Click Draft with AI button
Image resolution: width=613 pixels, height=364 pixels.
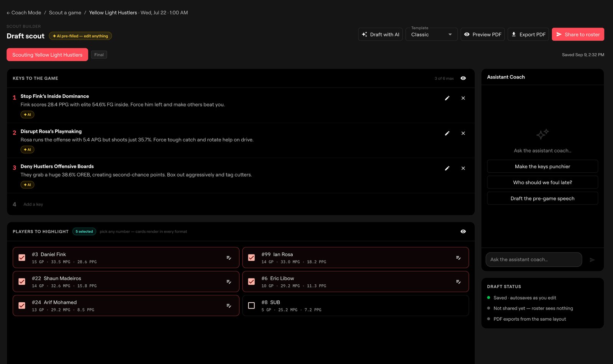point(380,34)
